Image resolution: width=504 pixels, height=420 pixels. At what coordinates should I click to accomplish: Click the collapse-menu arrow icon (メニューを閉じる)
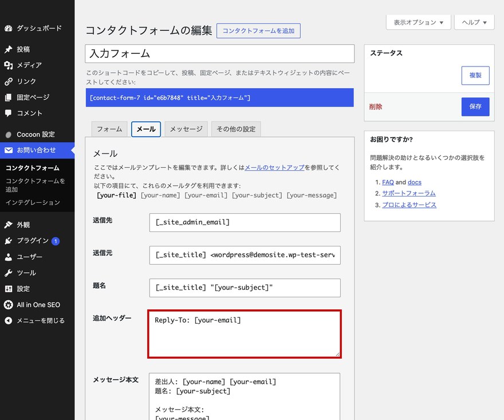(9, 321)
